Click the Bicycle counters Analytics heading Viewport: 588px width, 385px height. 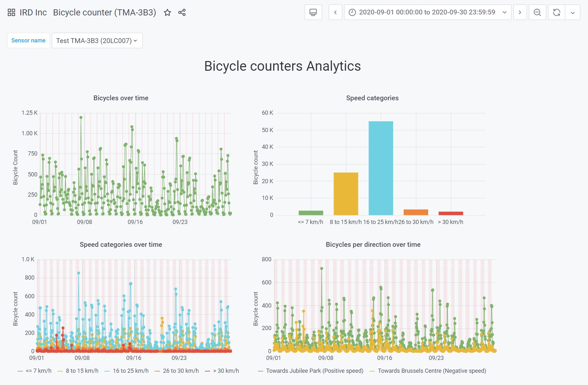tap(282, 66)
